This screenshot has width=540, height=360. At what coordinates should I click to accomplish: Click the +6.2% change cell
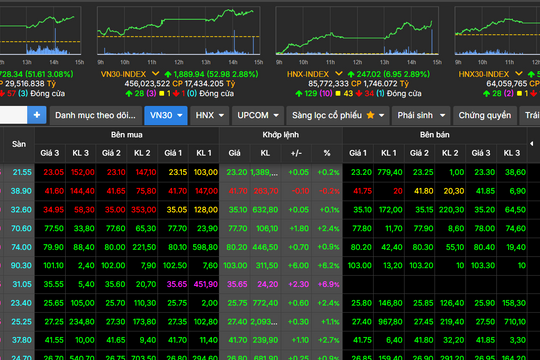click(x=328, y=266)
